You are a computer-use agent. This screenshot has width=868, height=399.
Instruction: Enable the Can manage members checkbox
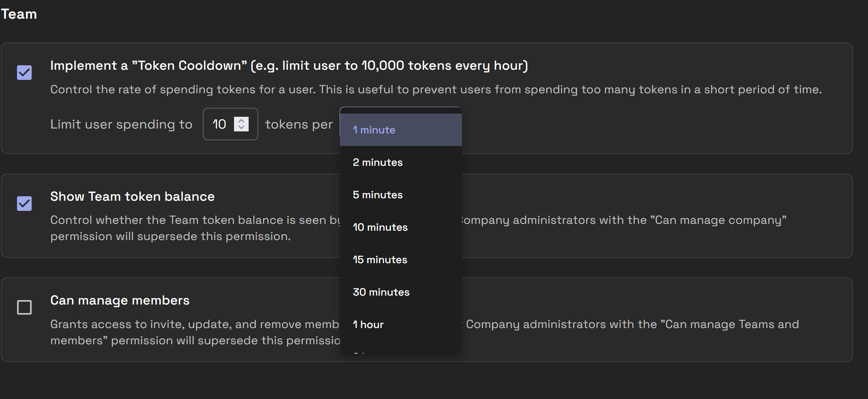pyautogui.click(x=24, y=307)
